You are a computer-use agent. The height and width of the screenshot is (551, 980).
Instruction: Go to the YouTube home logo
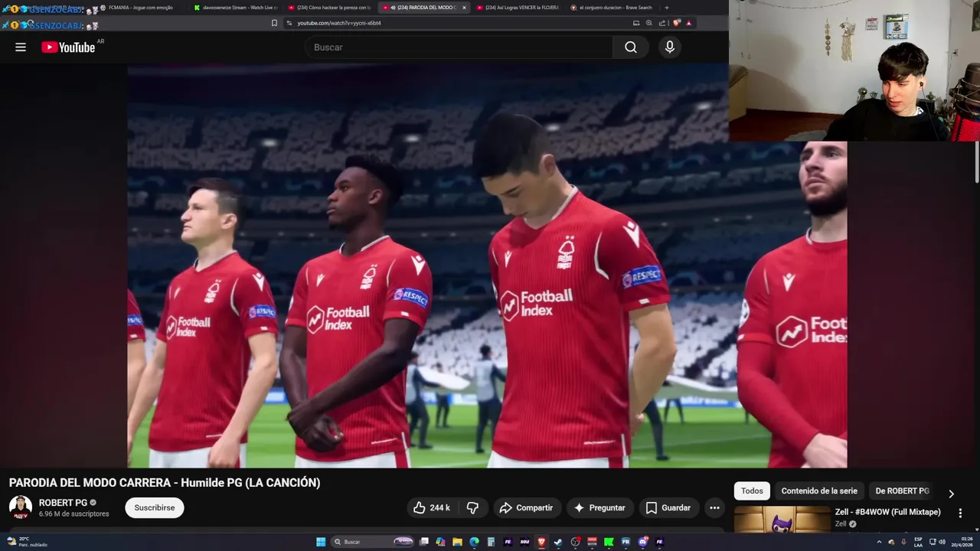coord(68,47)
